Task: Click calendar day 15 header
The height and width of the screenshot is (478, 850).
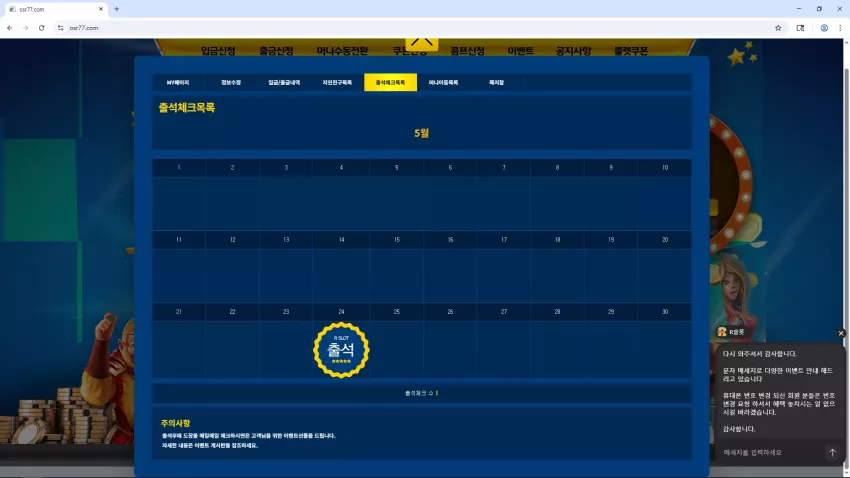Action: click(x=397, y=240)
